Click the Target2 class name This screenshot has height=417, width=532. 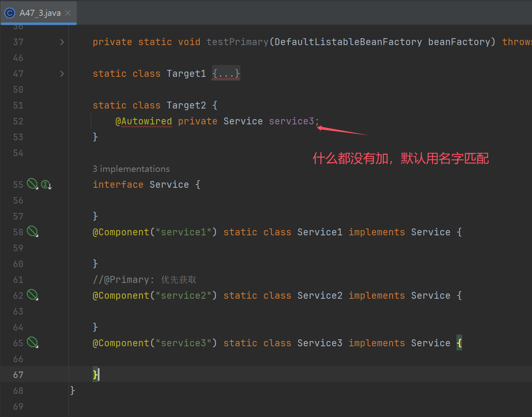tap(186, 105)
